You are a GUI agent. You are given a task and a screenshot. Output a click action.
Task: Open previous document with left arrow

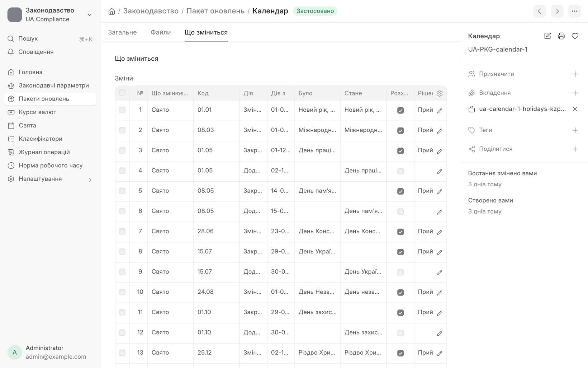pyautogui.click(x=540, y=11)
